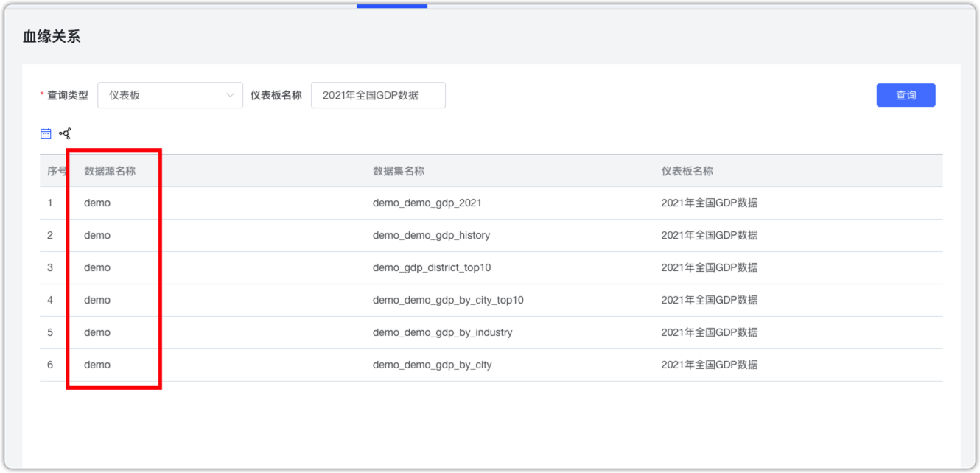Screen dimensions: 980x473
Task: Click the 仪表板名称 column header
Action: coord(687,170)
